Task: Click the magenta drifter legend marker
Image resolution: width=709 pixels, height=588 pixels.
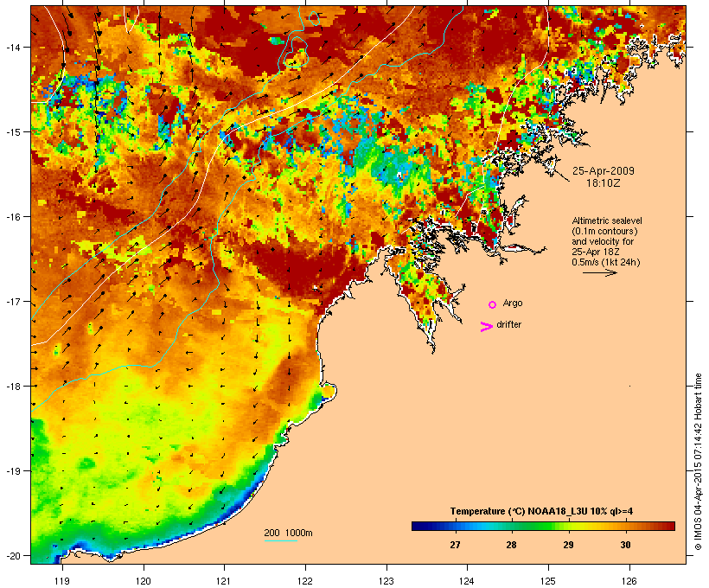Action: point(486,327)
